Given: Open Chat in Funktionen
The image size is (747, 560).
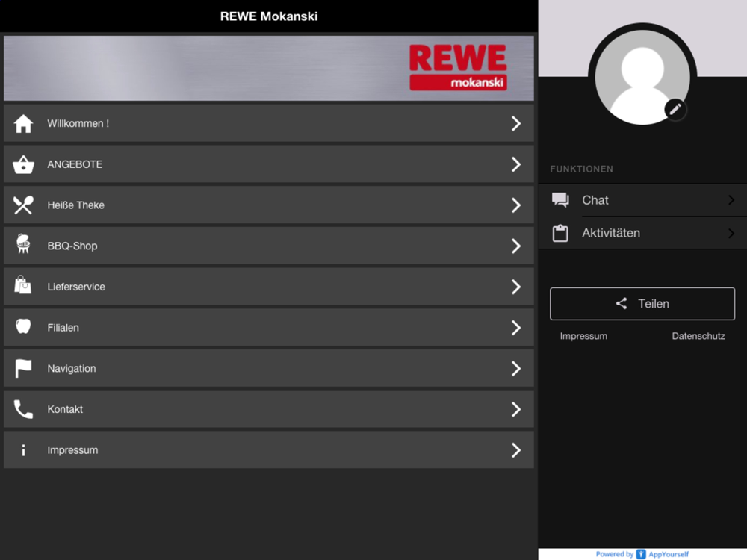Looking at the screenshot, I should 642,200.
